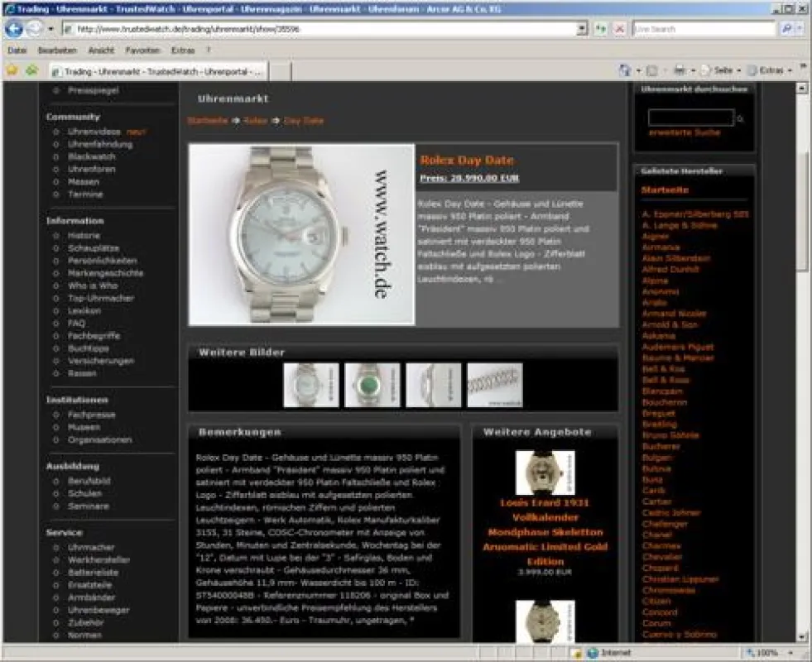The height and width of the screenshot is (662, 812).
Task: Open A. Lange & Söhne manufacturer link
Action: [x=680, y=225]
